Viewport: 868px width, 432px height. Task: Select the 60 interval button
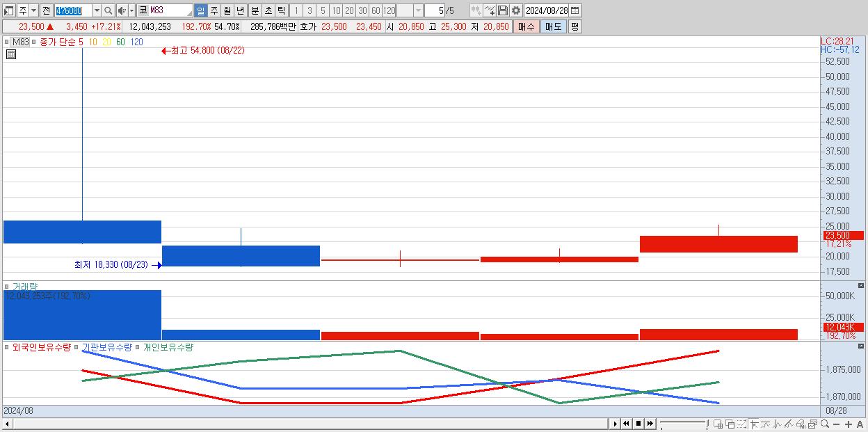pyautogui.click(x=376, y=10)
